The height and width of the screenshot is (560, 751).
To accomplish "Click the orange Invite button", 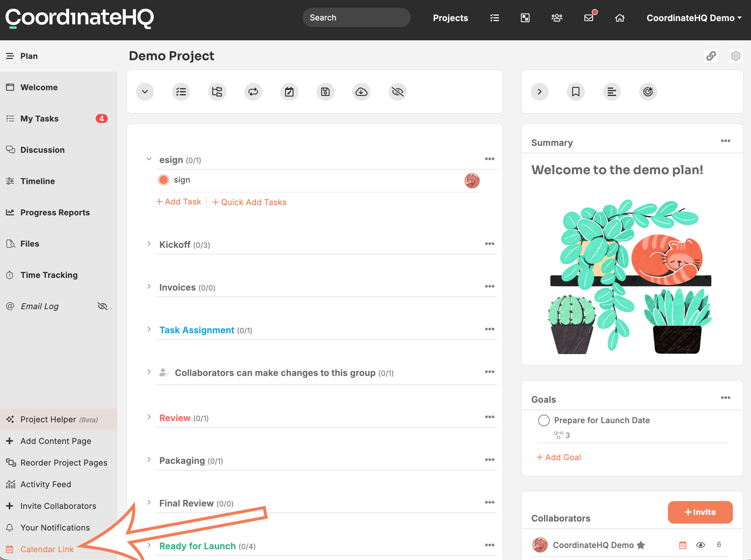I will point(700,512).
